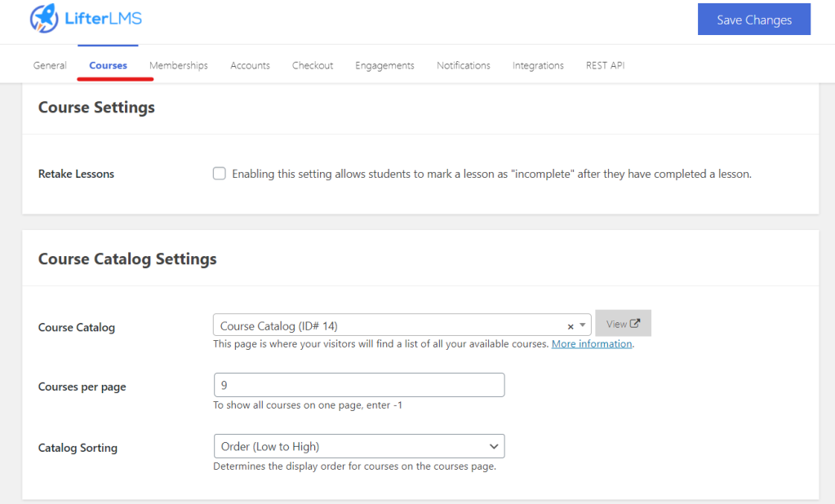Open the Memberships tab
Image resolution: width=835 pixels, height=504 pixels.
(178, 65)
